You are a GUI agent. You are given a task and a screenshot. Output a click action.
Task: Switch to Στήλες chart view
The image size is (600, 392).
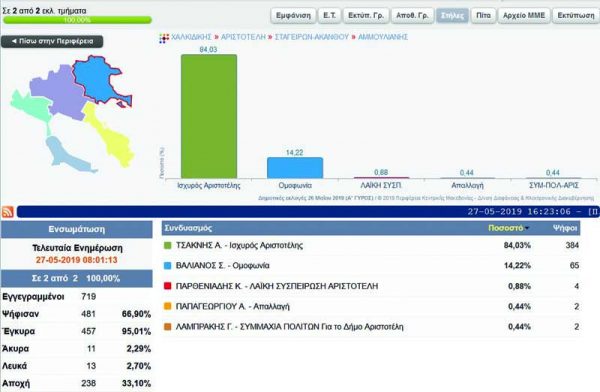click(x=452, y=16)
